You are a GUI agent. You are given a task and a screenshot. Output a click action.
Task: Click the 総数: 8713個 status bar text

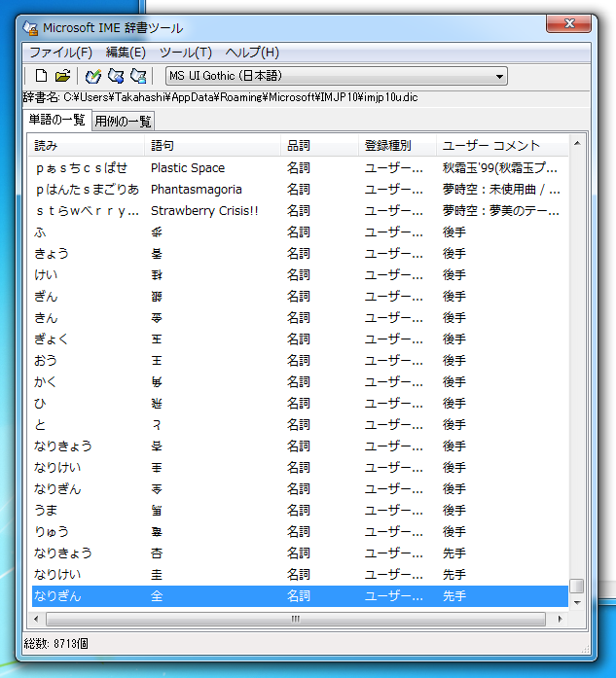[55, 644]
